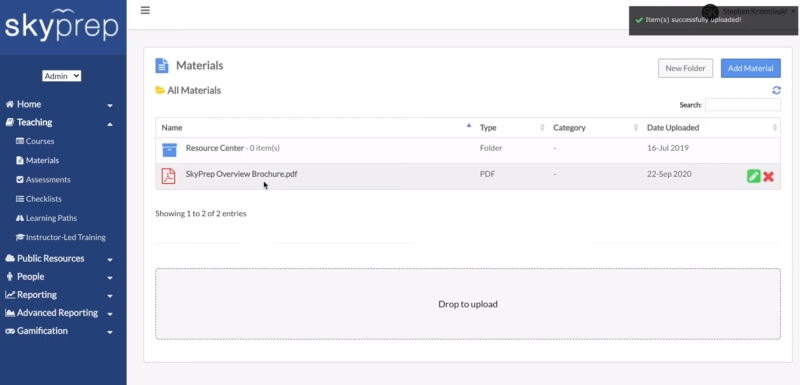Viewport: 800px width, 385px height.
Task: Click the red PDF file icon
Action: click(168, 176)
